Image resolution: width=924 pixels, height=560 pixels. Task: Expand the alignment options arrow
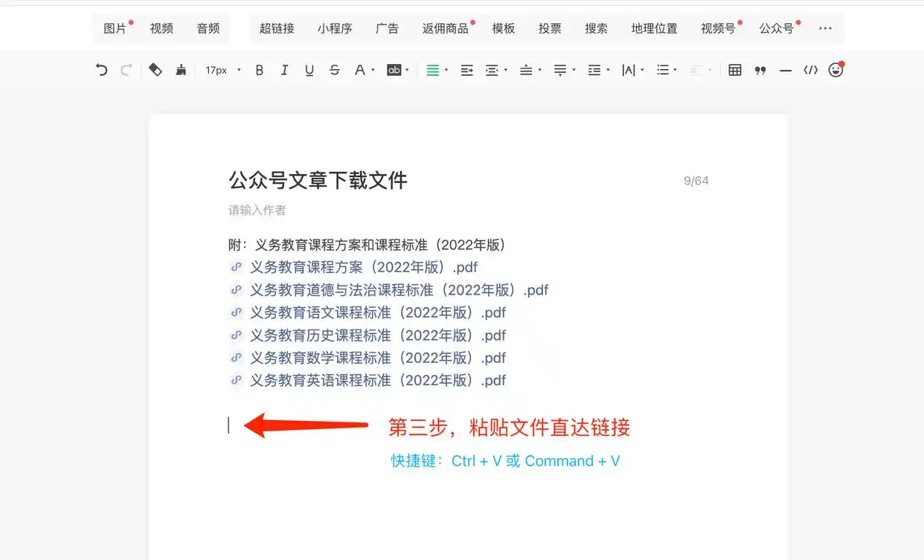[x=446, y=71]
